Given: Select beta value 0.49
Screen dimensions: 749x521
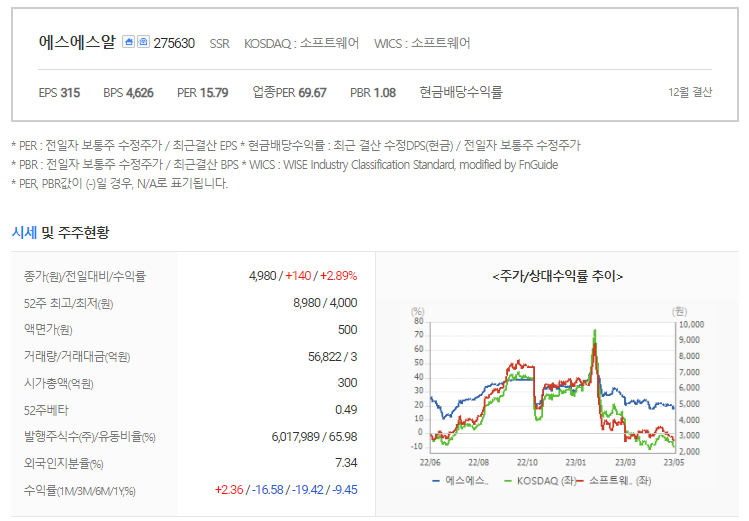Looking at the screenshot, I should tap(346, 410).
